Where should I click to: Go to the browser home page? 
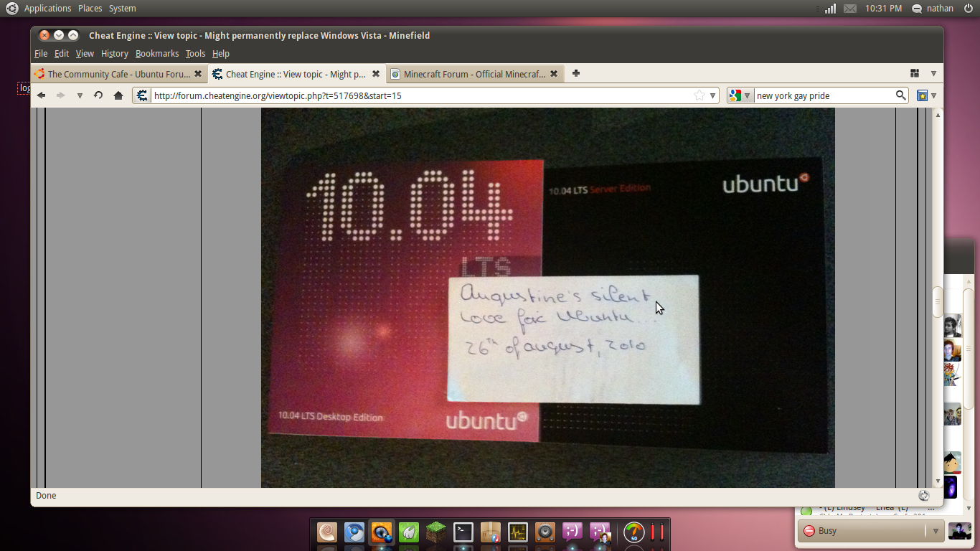(118, 95)
